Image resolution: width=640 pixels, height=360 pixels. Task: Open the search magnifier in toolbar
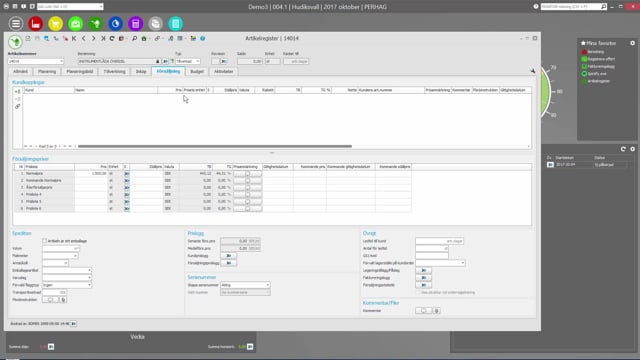tap(134, 38)
